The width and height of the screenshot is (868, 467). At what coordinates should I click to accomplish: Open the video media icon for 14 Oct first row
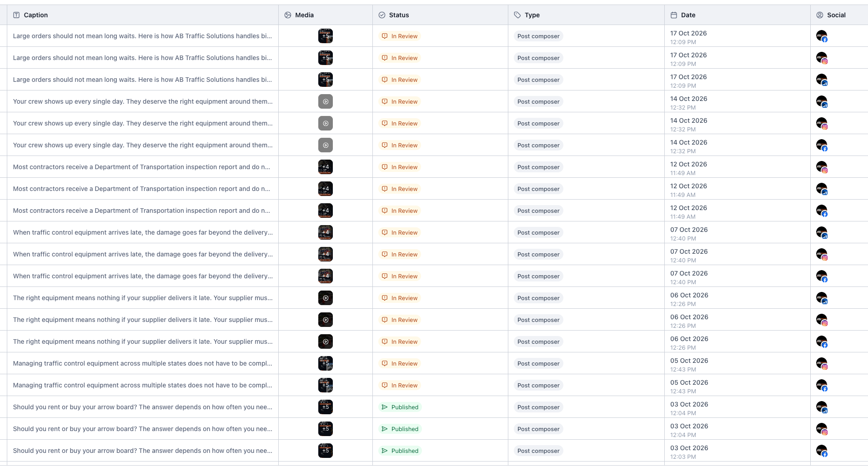click(x=326, y=101)
